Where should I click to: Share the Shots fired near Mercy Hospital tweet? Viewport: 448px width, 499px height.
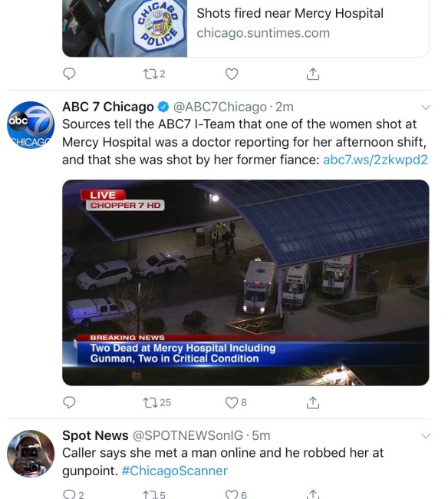coord(313,74)
